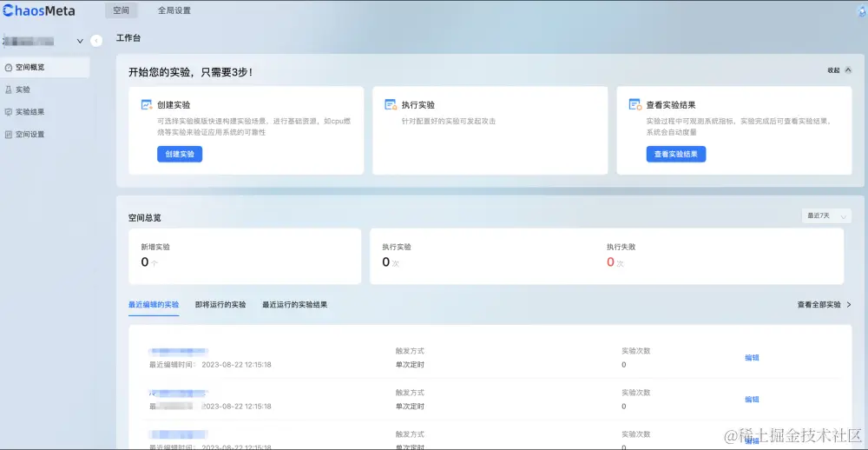Screen dimensions: 868x450
Task: Click 编辑 for the second experiment row
Action: 752,399
